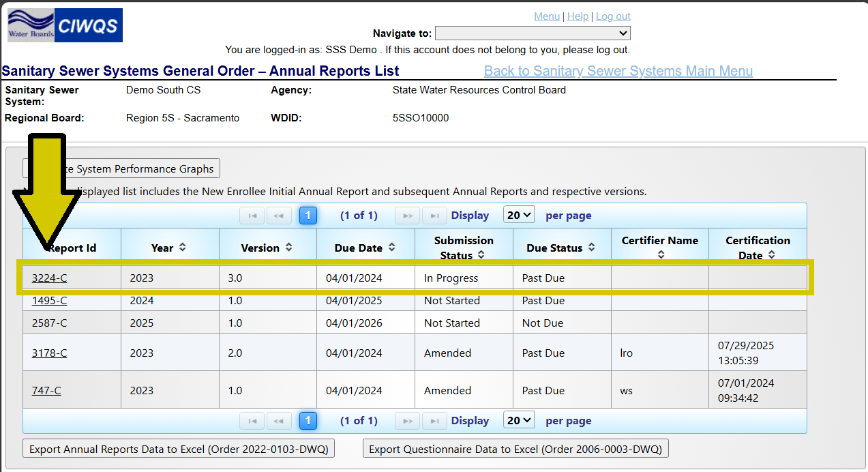This screenshot has height=472, width=868.
Task: Click the CIWQS Water Boards logo
Action: pyautogui.click(x=65, y=25)
